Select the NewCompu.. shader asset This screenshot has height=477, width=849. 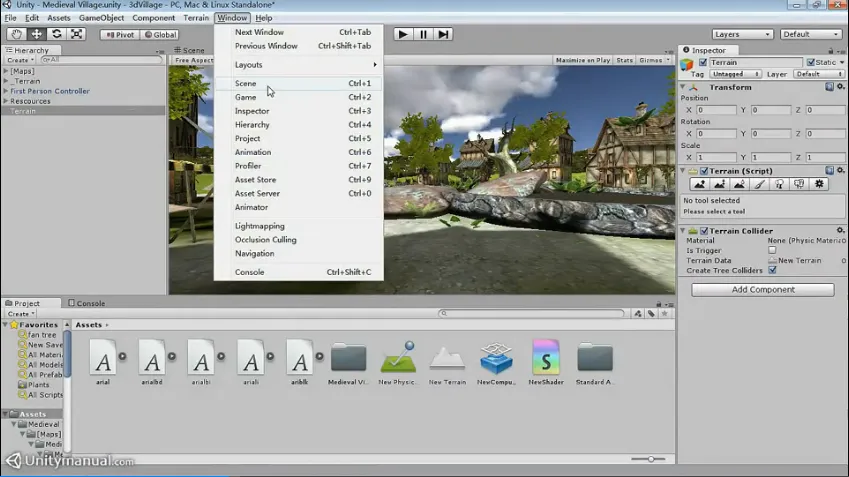pyautogui.click(x=497, y=362)
